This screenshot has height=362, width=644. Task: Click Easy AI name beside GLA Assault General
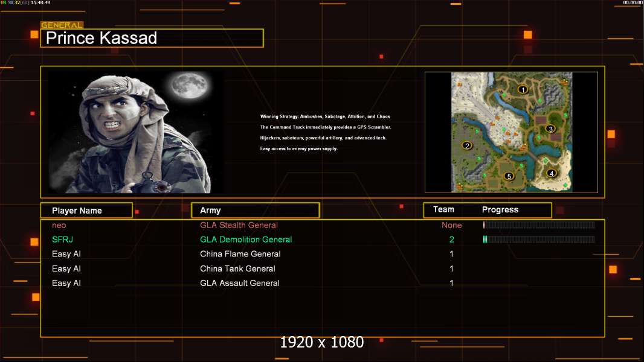pos(66,283)
